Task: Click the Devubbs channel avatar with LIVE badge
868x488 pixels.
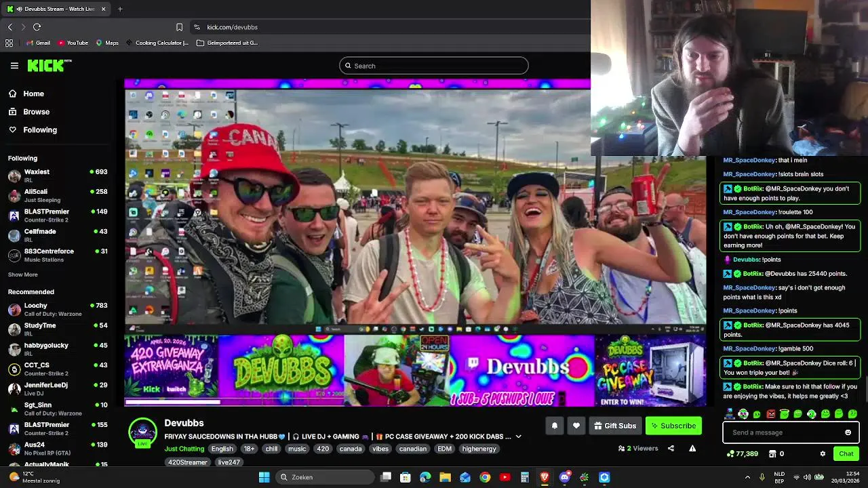Action: coord(143,433)
